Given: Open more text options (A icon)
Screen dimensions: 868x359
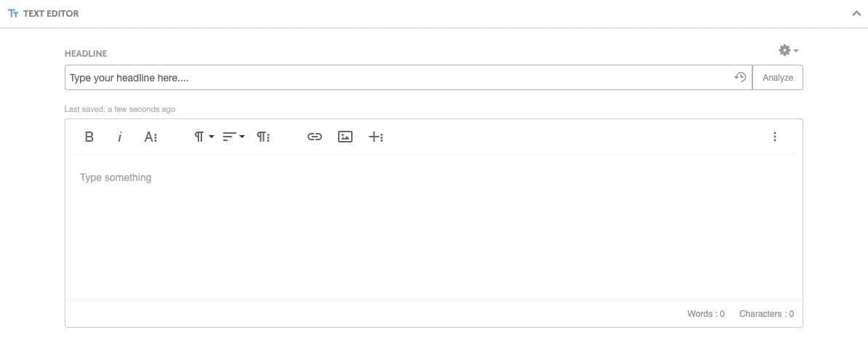Looking at the screenshot, I should [x=150, y=137].
